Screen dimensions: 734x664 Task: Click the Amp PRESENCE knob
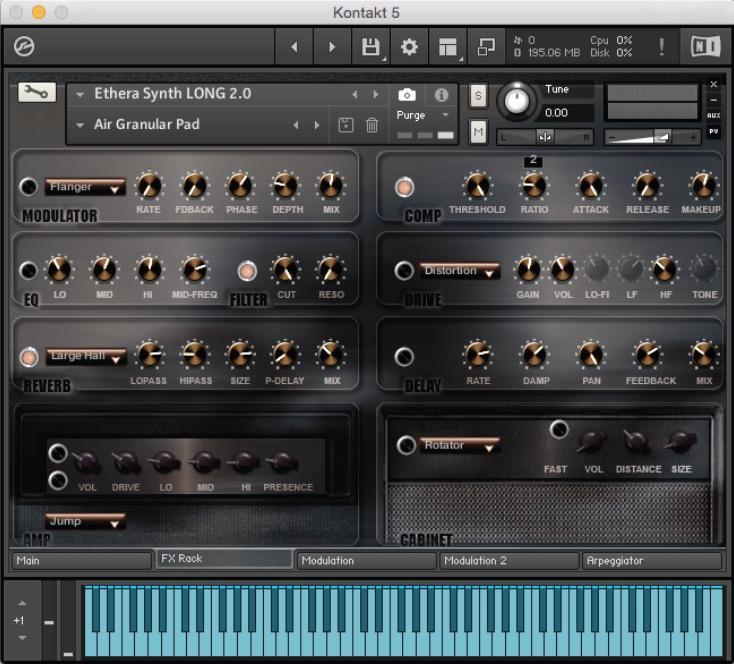tap(282, 462)
